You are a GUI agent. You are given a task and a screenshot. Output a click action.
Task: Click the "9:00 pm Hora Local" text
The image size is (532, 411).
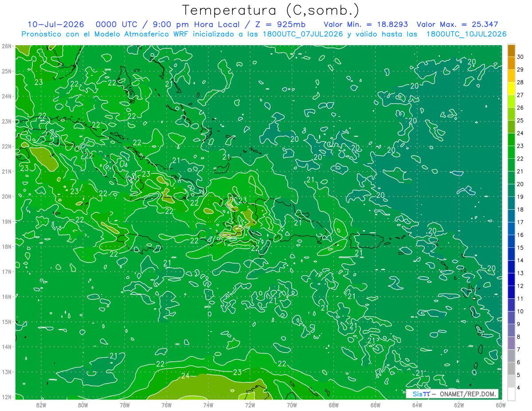(196, 24)
